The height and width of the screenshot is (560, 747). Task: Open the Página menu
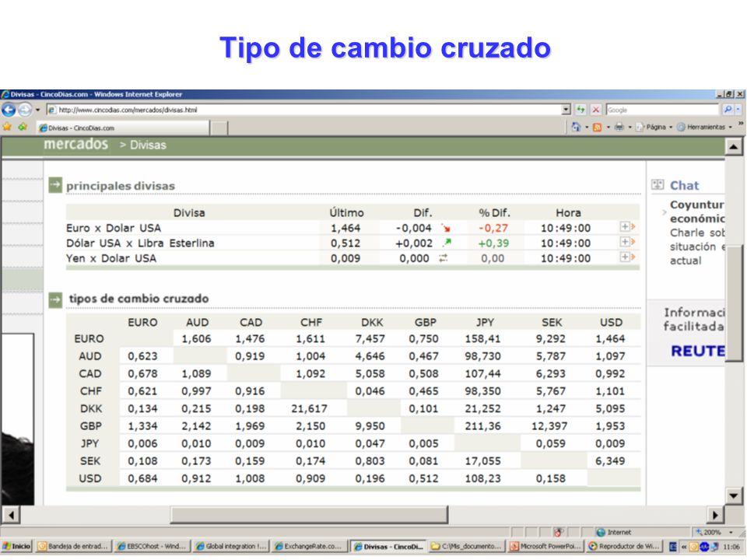pos(654,127)
